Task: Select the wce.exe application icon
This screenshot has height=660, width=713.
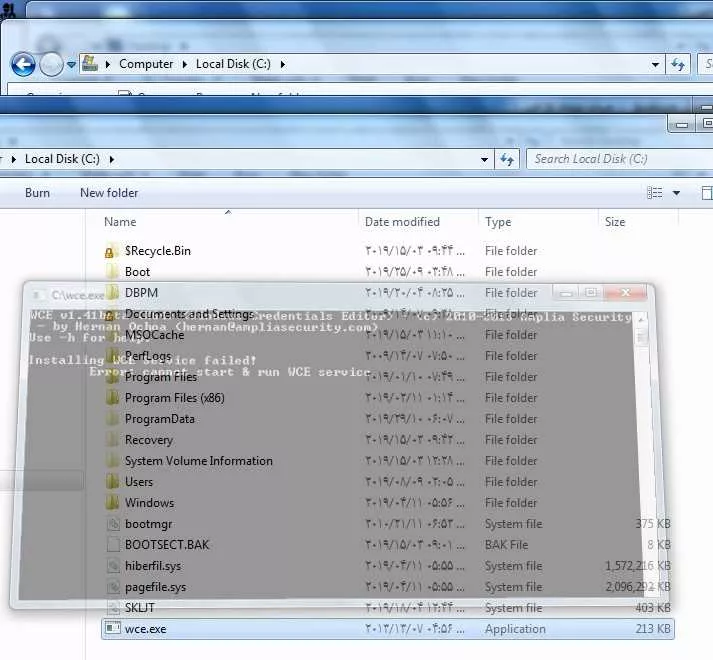Action: [x=113, y=629]
